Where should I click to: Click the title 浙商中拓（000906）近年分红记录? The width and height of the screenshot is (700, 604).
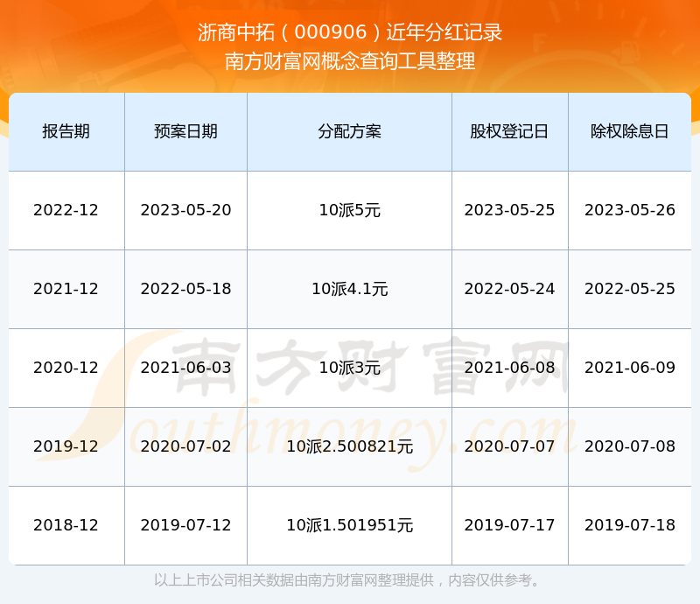pyautogui.click(x=350, y=32)
